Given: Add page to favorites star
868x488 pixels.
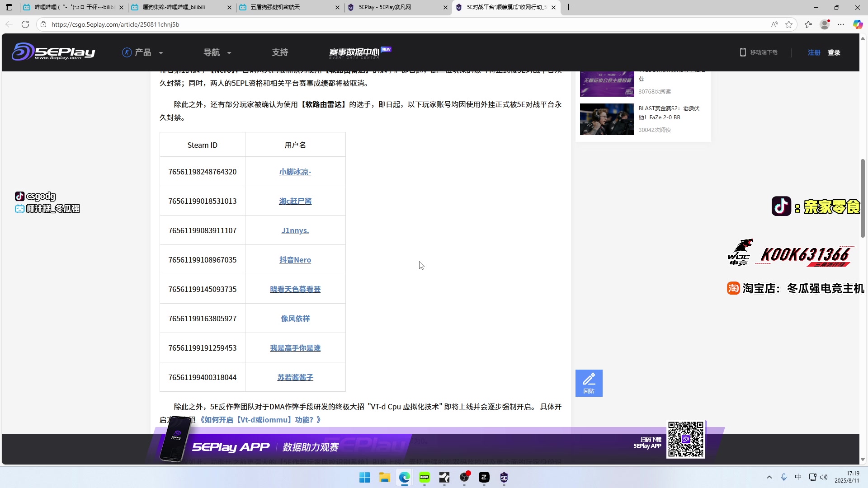Looking at the screenshot, I should [x=789, y=24].
